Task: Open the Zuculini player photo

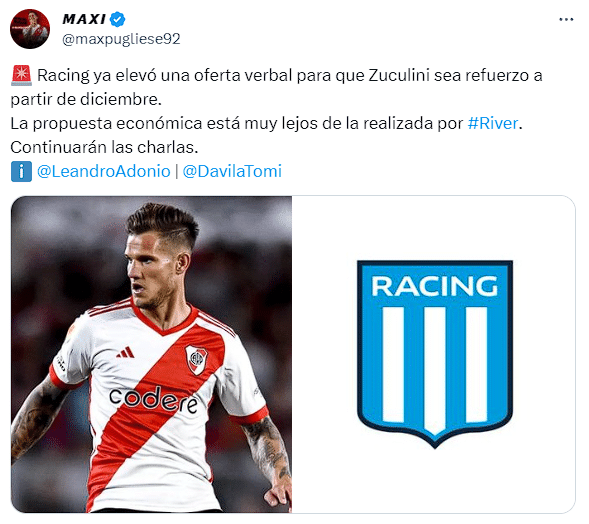Action: tap(151, 354)
